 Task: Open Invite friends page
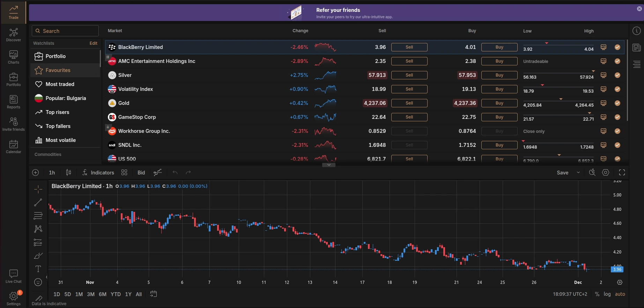point(14,124)
